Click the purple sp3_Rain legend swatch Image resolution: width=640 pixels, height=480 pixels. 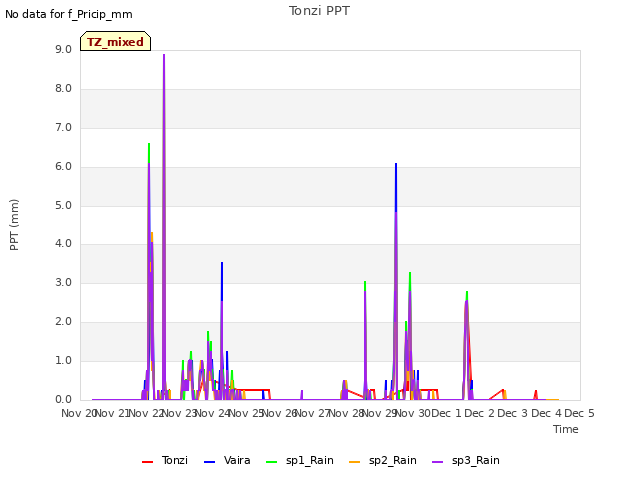click(438, 461)
